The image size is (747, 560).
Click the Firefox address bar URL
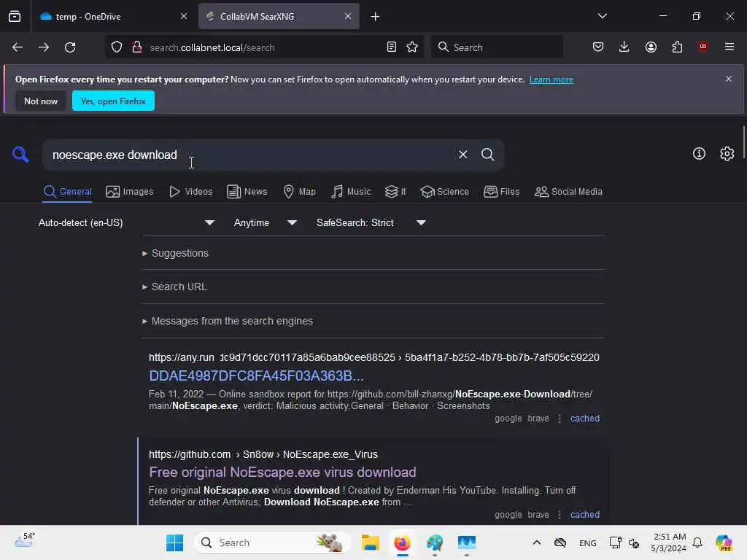click(x=212, y=47)
